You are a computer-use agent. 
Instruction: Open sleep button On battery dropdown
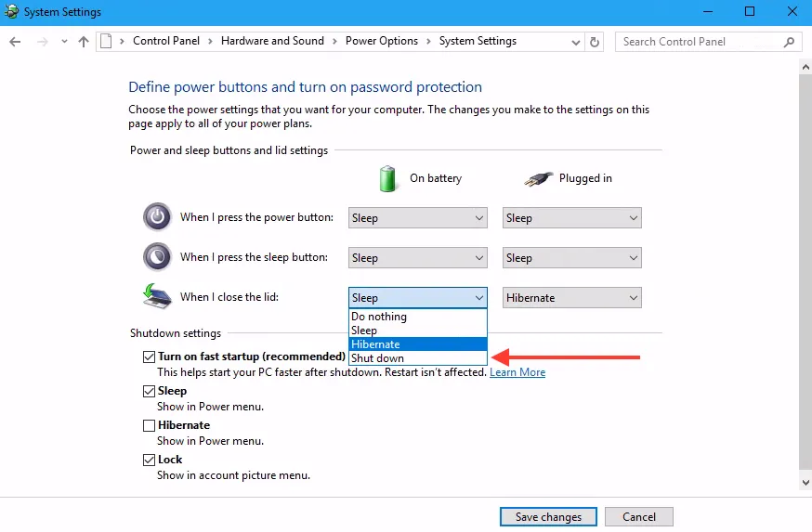pos(418,258)
